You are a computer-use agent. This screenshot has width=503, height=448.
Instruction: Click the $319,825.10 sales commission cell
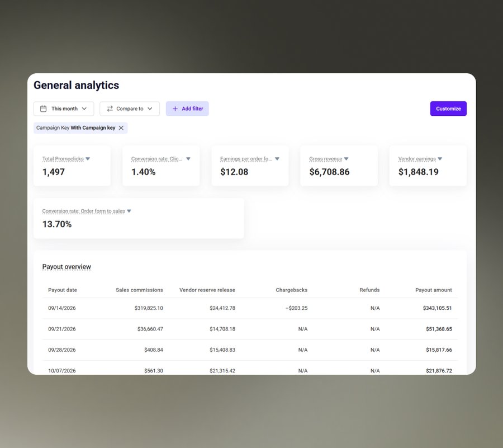(x=149, y=308)
